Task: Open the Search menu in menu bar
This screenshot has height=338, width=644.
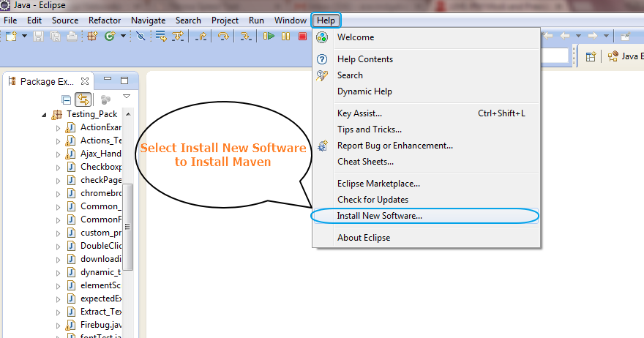Action: click(188, 20)
